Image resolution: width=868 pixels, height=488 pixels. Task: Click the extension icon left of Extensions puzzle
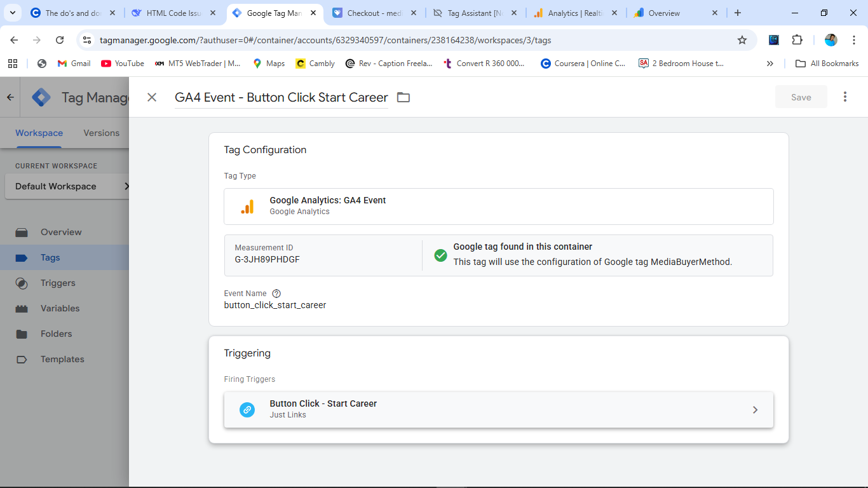(774, 40)
